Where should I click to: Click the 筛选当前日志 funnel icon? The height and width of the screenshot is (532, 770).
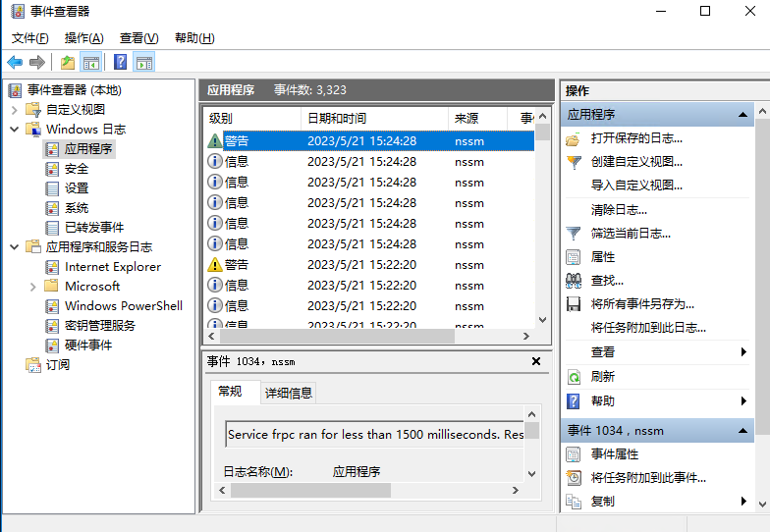574,234
